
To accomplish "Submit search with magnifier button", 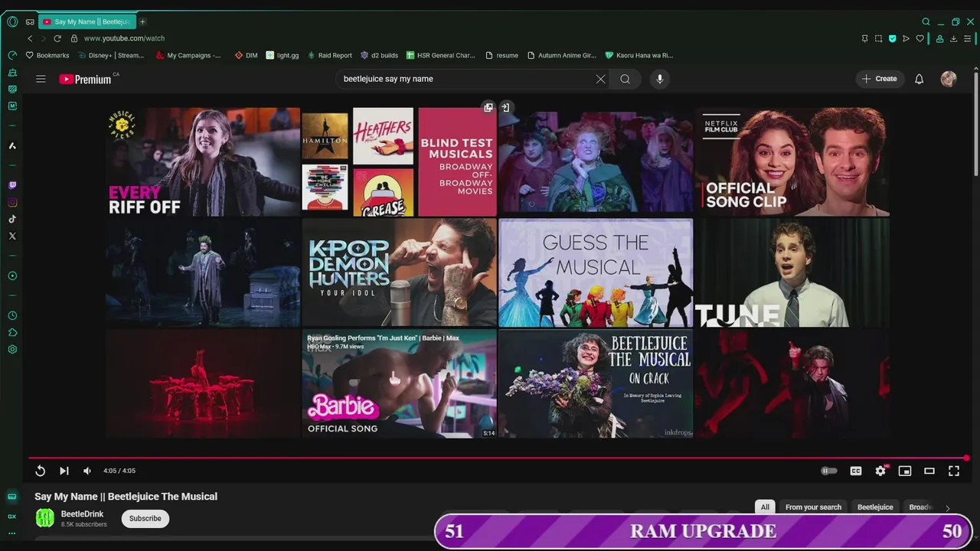I will click(x=625, y=79).
